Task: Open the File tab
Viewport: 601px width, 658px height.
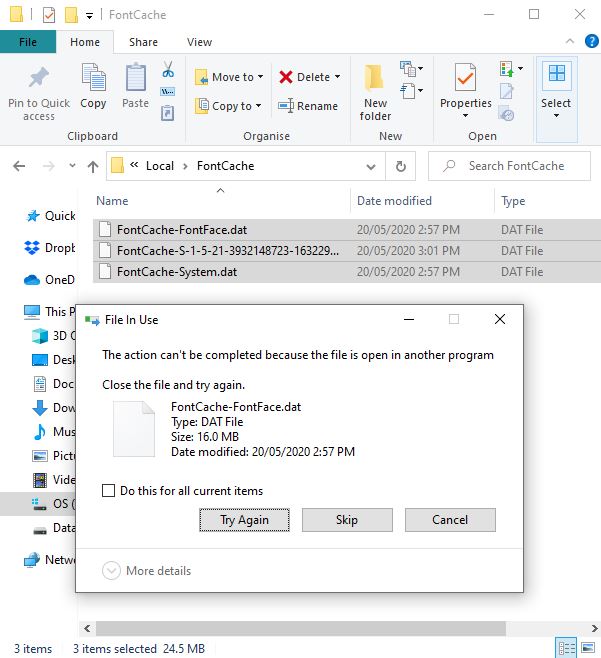Action: [x=28, y=42]
